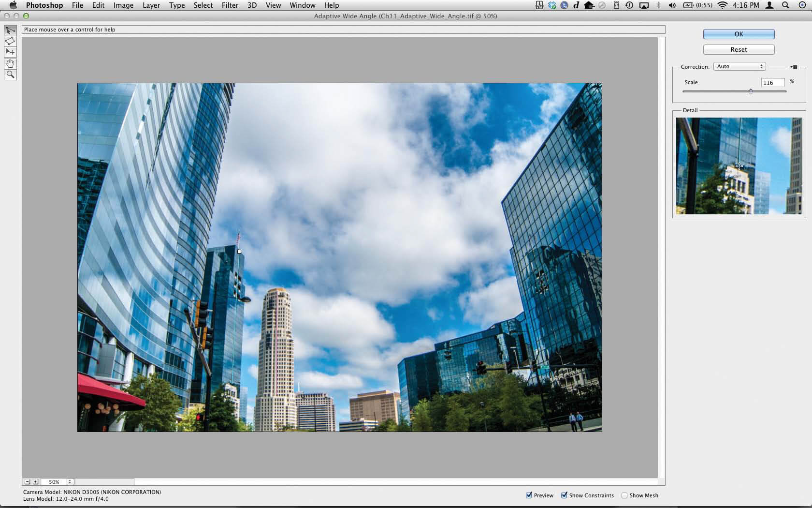The image size is (812, 508).
Task: Open the Correction dropdown set to Auto
Action: point(739,66)
